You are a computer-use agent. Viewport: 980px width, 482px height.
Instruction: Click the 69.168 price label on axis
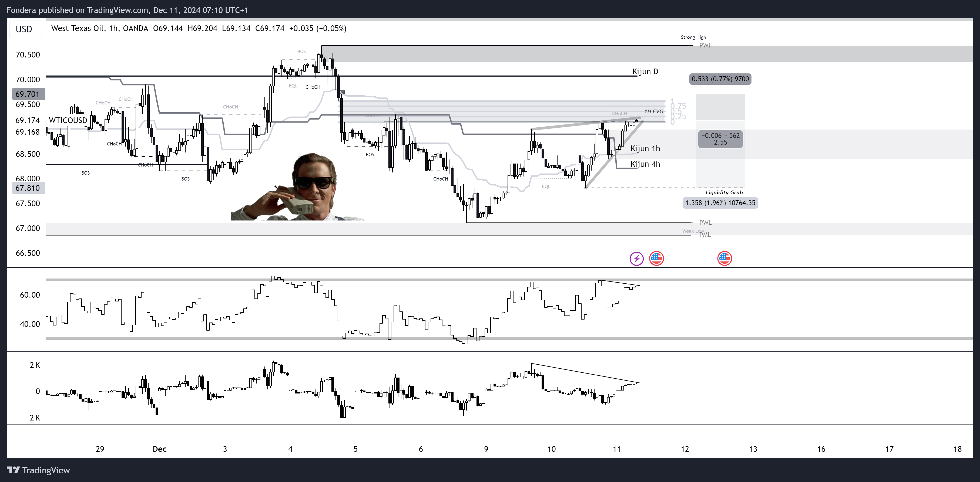click(x=27, y=132)
